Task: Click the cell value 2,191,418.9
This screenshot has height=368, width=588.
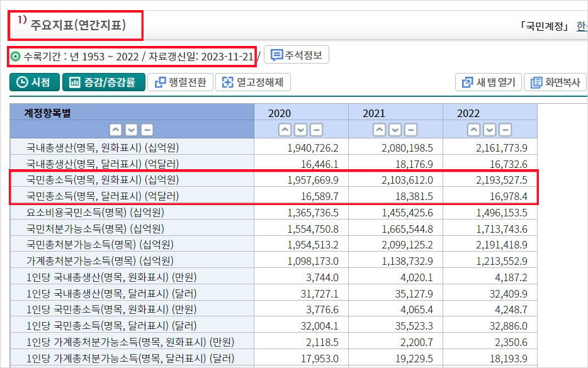Action: pos(502,245)
